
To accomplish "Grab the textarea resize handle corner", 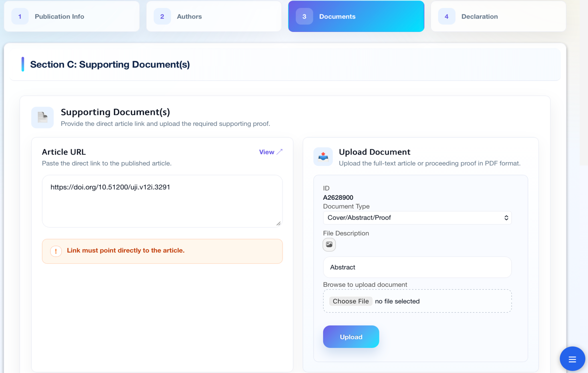I will (279, 223).
